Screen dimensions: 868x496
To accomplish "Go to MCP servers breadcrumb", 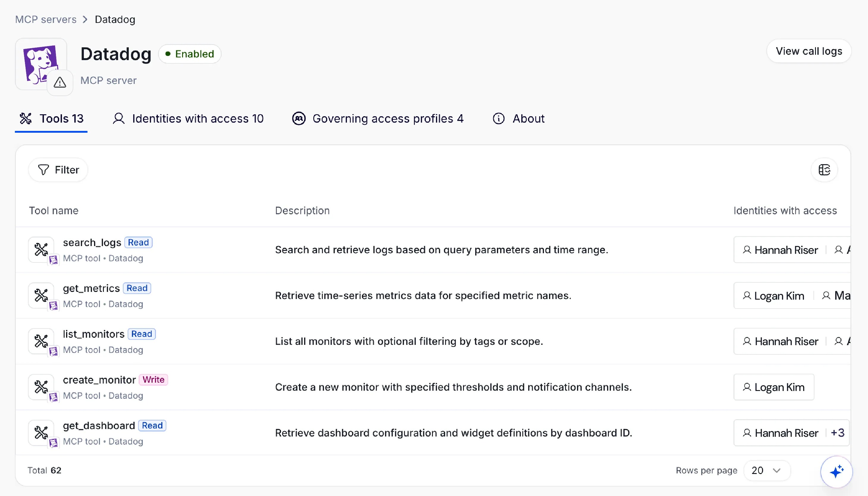I will (46, 19).
